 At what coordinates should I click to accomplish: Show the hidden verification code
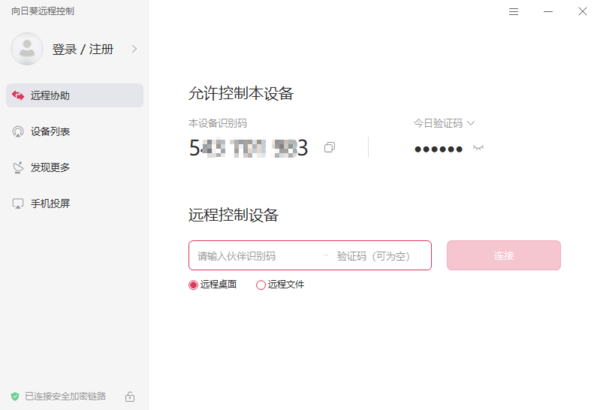click(478, 148)
